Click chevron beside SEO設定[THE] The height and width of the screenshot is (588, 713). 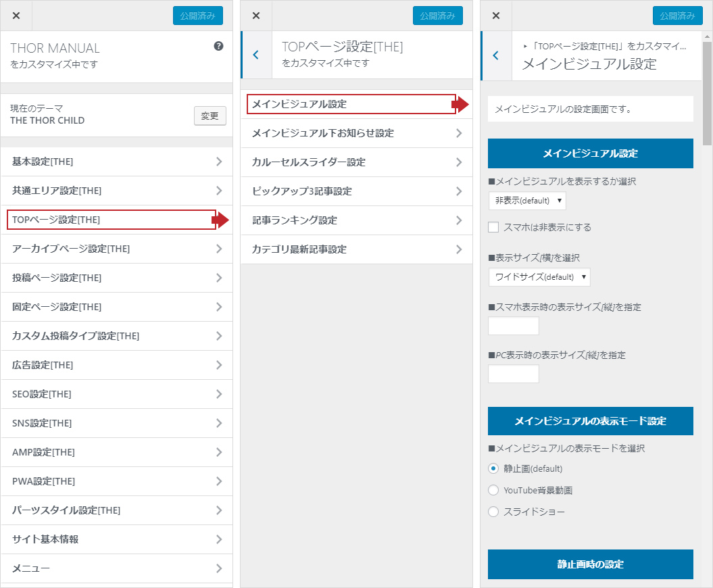[218, 394]
